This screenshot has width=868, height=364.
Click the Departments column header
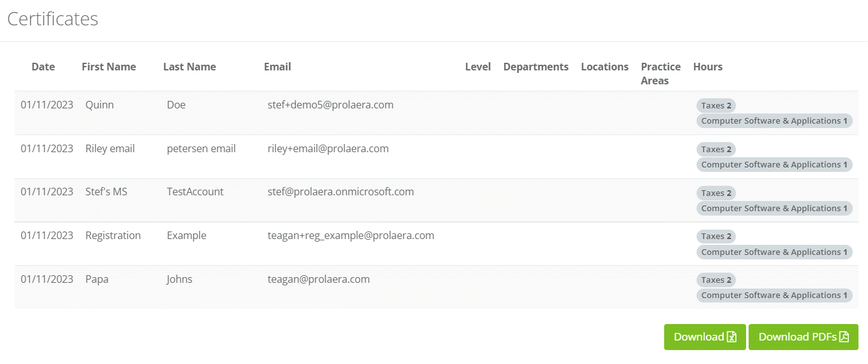pyautogui.click(x=536, y=67)
